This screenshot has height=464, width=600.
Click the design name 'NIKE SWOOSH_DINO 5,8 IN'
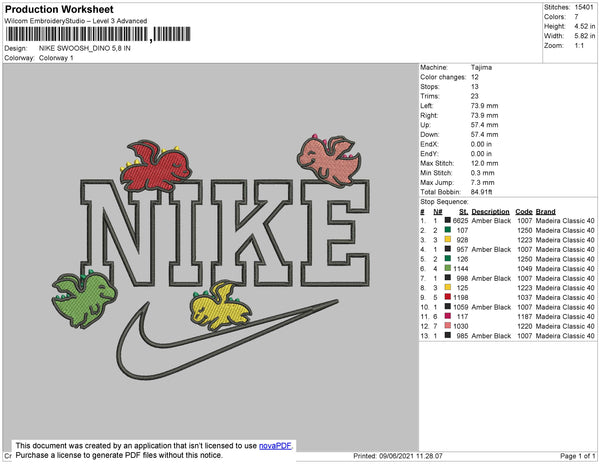[85, 49]
